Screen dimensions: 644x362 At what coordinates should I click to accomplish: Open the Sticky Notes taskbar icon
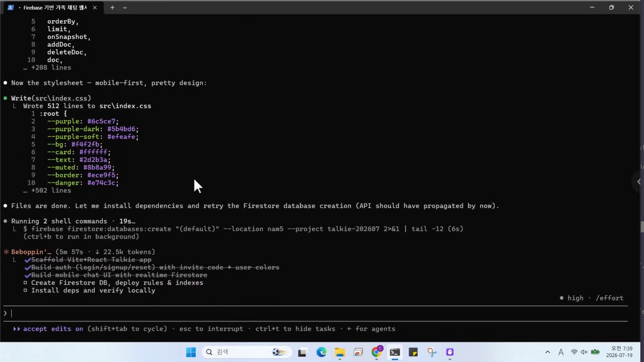[413, 352]
